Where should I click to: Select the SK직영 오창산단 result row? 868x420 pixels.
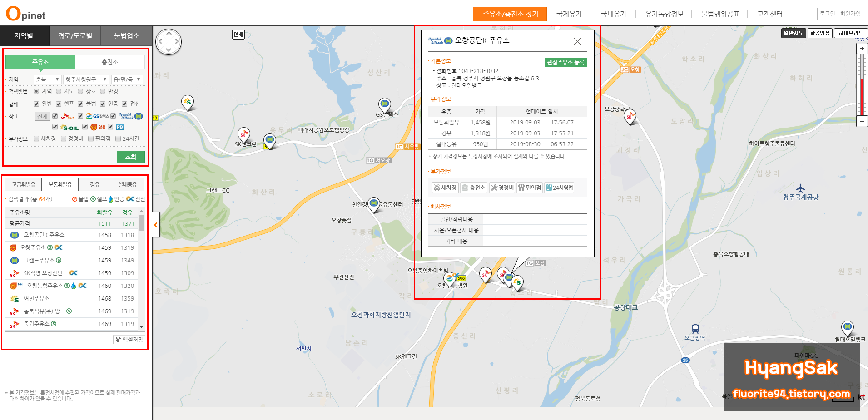click(x=72, y=273)
